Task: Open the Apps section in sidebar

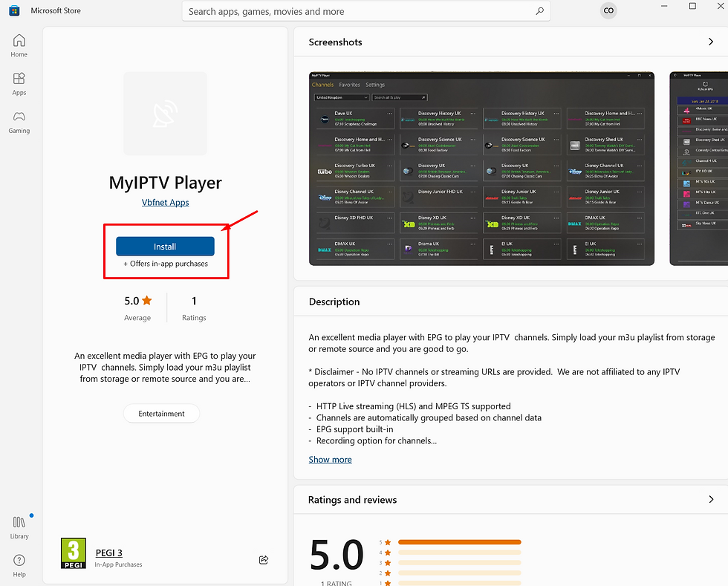Action: tap(19, 84)
